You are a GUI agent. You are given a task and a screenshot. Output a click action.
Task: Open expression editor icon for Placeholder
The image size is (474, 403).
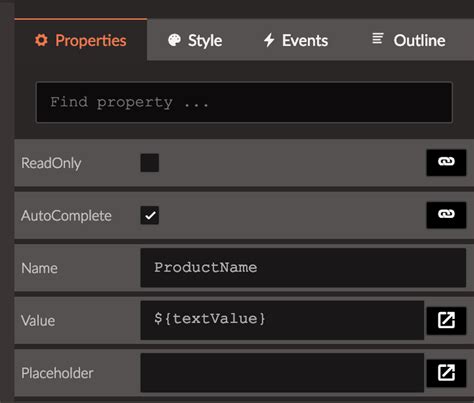pos(446,373)
